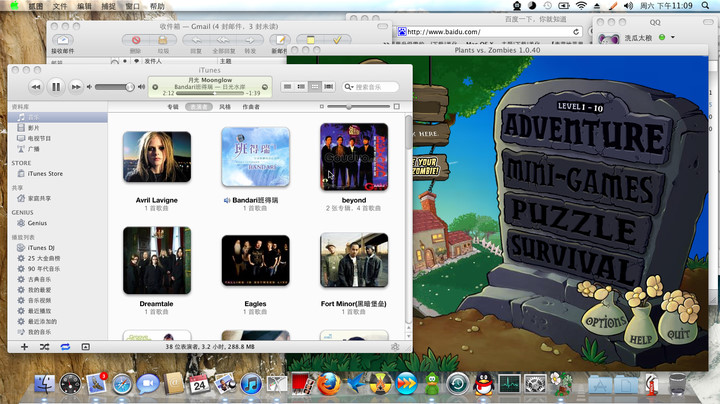This screenshot has height=404, width=720.
Task: Show or hide the artwork viewer panel
Action: (85, 347)
